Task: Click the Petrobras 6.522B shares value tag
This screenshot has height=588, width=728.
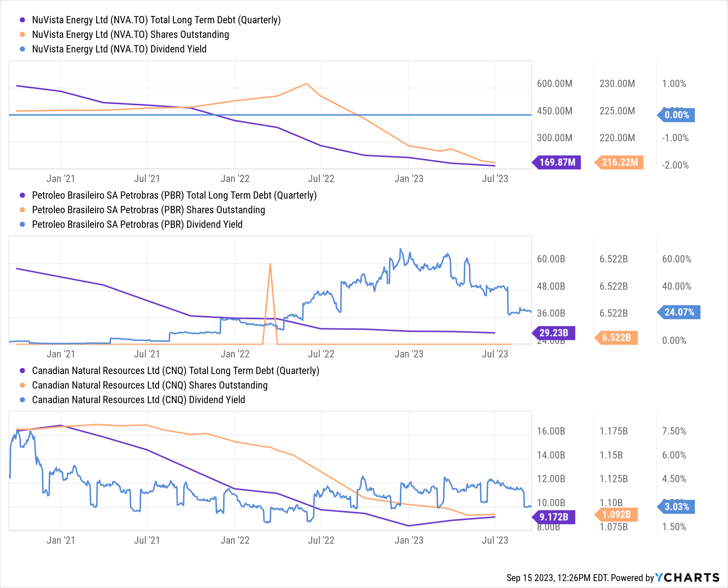Action: coord(616,338)
